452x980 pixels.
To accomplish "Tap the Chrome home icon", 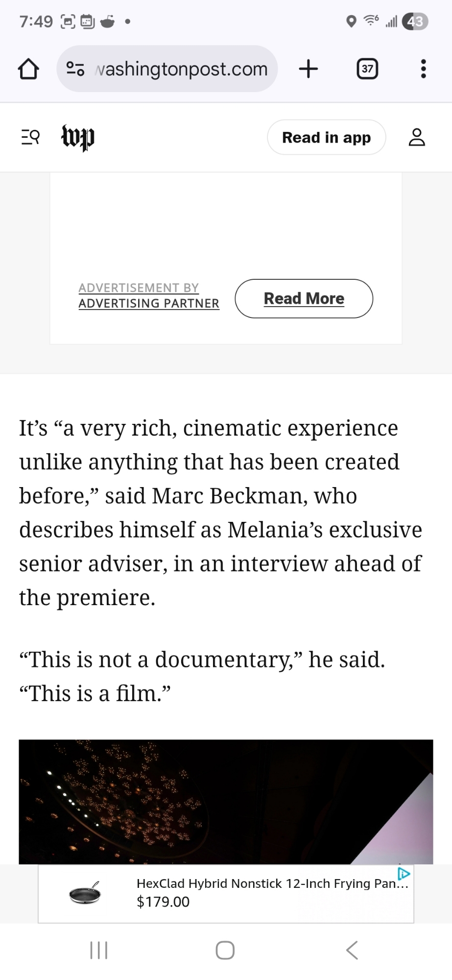I will point(28,69).
